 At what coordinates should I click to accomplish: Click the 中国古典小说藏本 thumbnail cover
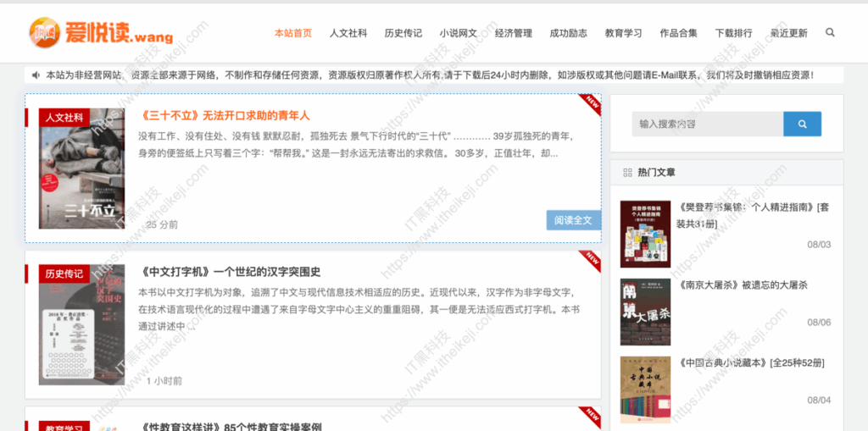(x=645, y=390)
